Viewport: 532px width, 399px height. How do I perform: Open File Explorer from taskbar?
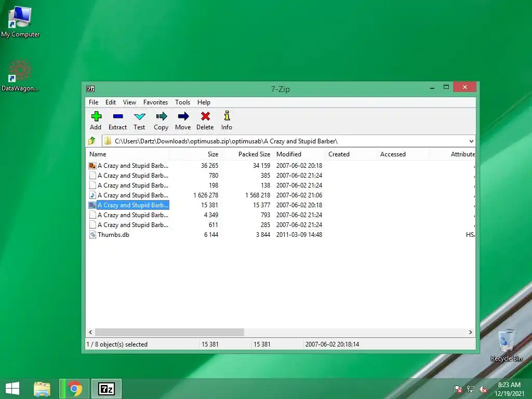(x=42, y=389)
